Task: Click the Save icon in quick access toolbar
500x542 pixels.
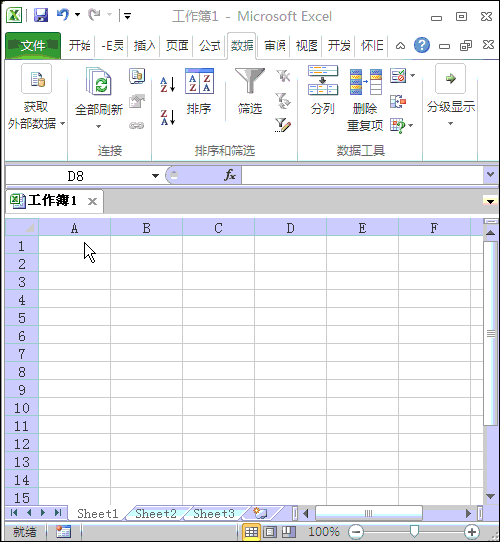Action: (x=41, y=16)
